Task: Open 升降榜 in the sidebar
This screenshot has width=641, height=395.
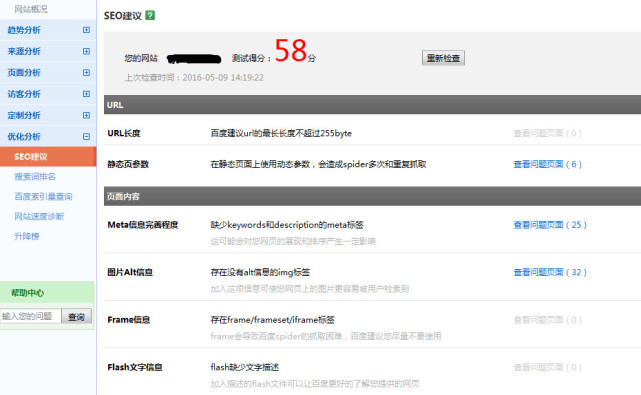Action: (27, 236)
